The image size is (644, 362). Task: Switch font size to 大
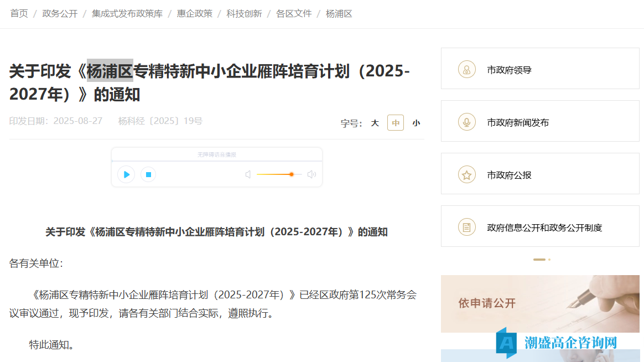[x=375, y=123]
